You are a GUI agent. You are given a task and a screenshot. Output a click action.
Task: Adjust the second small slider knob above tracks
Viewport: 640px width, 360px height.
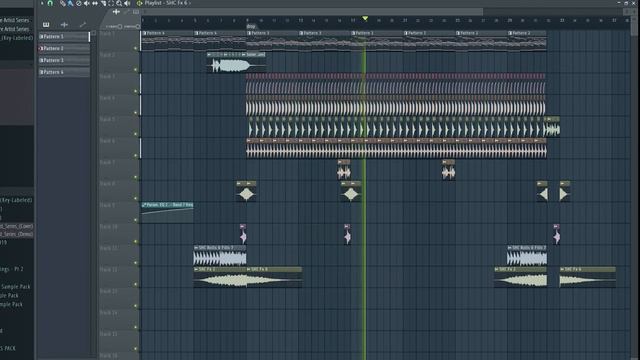[x=138, y=27]
